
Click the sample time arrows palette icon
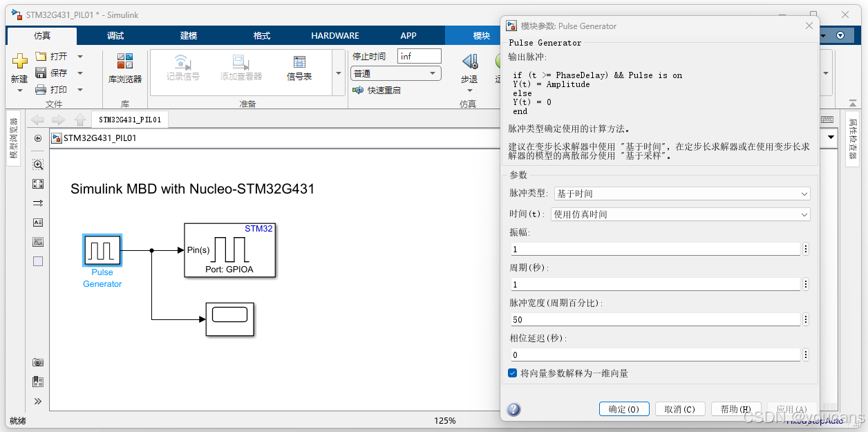coord(38,203)
